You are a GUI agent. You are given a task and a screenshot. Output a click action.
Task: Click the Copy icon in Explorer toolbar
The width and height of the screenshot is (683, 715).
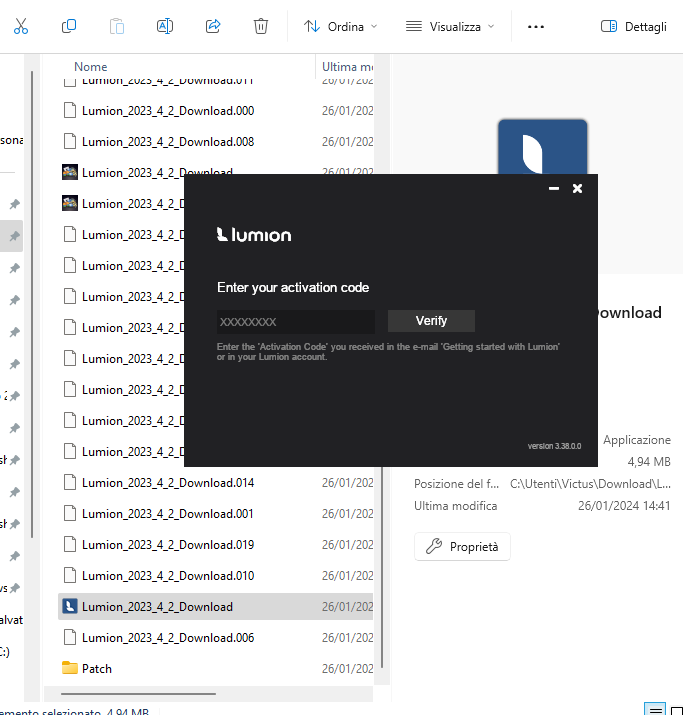[x=69, y=26]
